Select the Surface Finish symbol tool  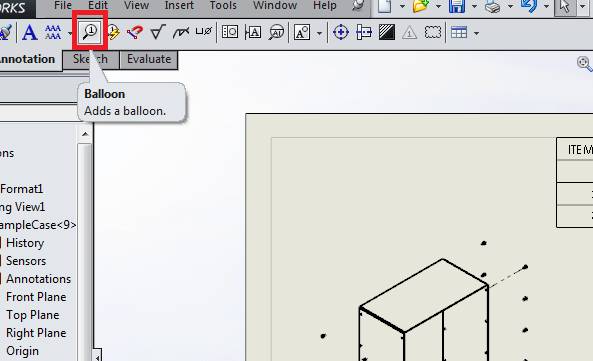click(x=158, y=33)
